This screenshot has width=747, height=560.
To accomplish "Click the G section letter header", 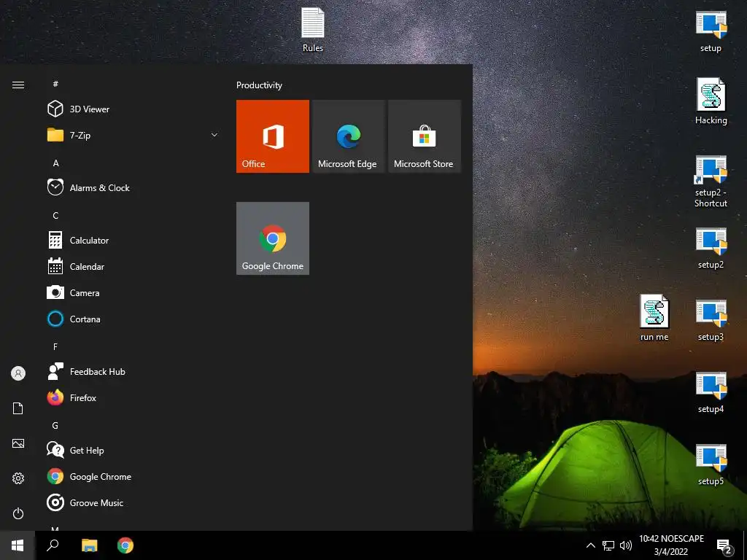I will coord(55,426).
